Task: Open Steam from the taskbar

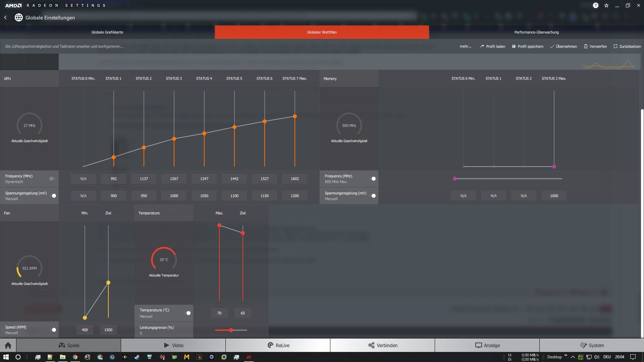Action: click(137, 357)
